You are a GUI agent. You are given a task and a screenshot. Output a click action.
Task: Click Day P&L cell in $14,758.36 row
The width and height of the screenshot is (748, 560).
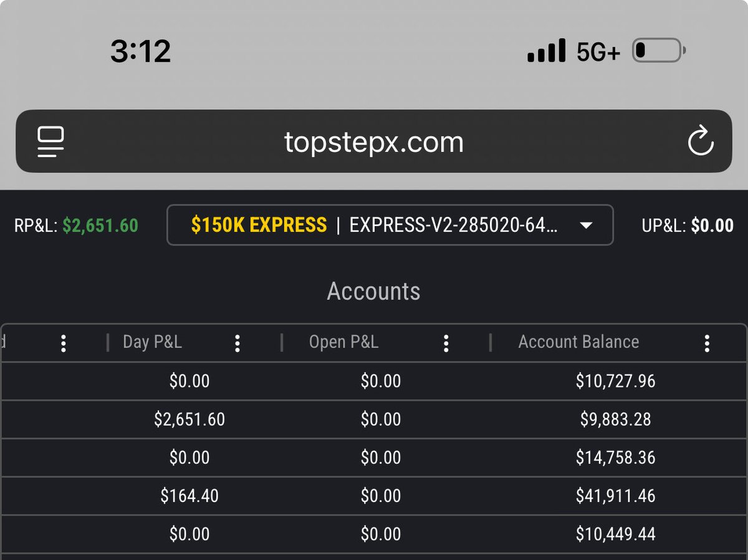(189, 458)
